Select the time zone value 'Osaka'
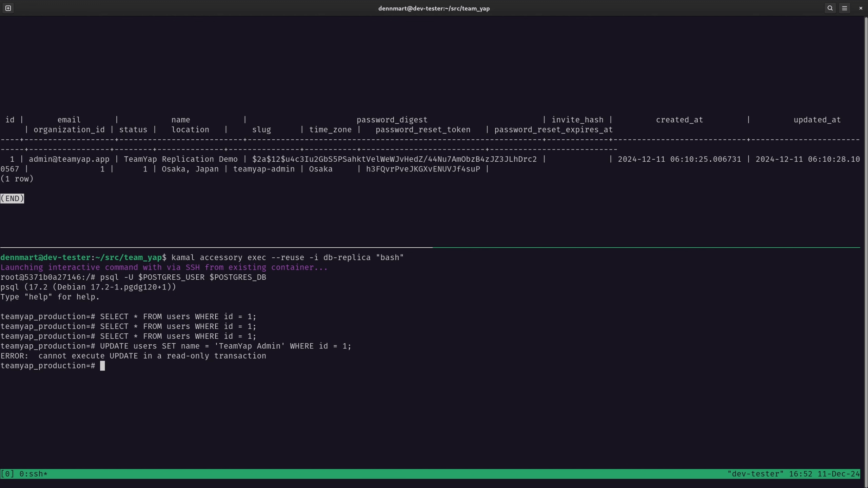Viewport: 868px width, 488px height. pyautogui.click(x=321, y=169)
